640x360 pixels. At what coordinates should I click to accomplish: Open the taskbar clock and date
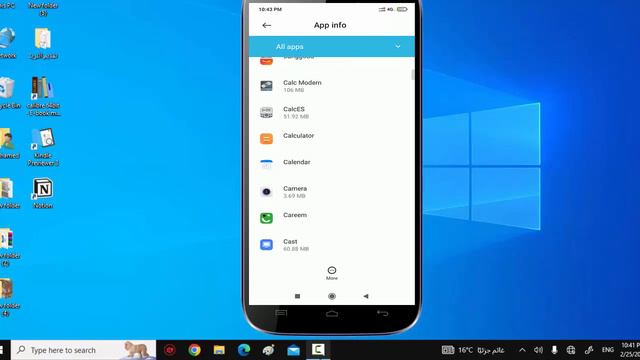(631, 350)
